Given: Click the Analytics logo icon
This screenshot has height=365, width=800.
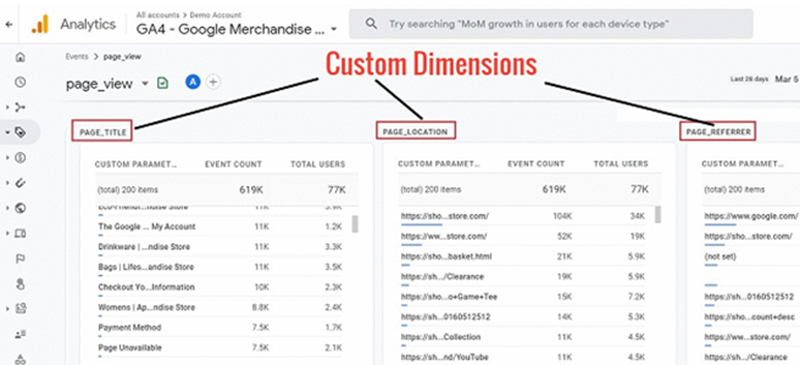Looking at the screenshot, I should (x=40, y=24).
